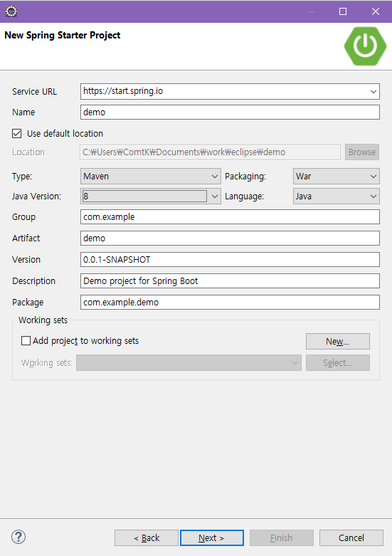
Task: Open the Packaging dropdown showing War
Action: point(337,177)
